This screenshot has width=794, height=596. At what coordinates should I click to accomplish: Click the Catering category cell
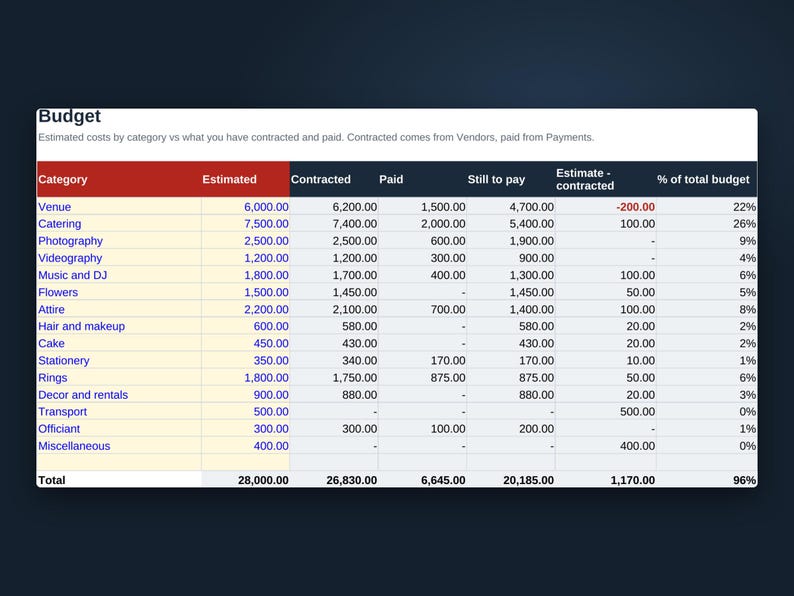tap(119, 224)
